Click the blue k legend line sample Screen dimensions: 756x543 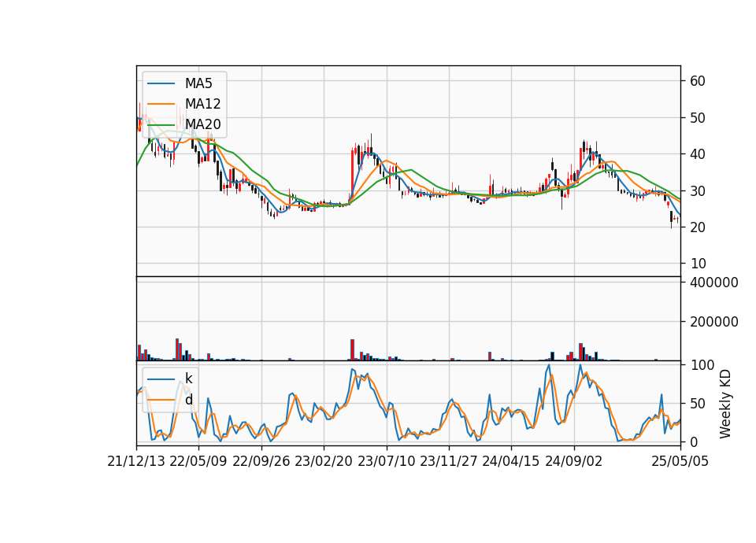pos(161,379)
